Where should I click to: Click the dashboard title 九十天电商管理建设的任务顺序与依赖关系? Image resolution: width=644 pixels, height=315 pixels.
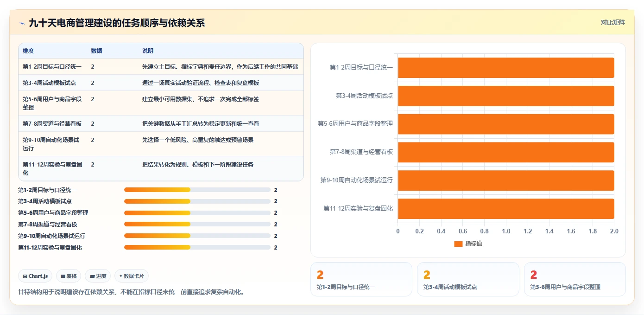tap(117, 23)
